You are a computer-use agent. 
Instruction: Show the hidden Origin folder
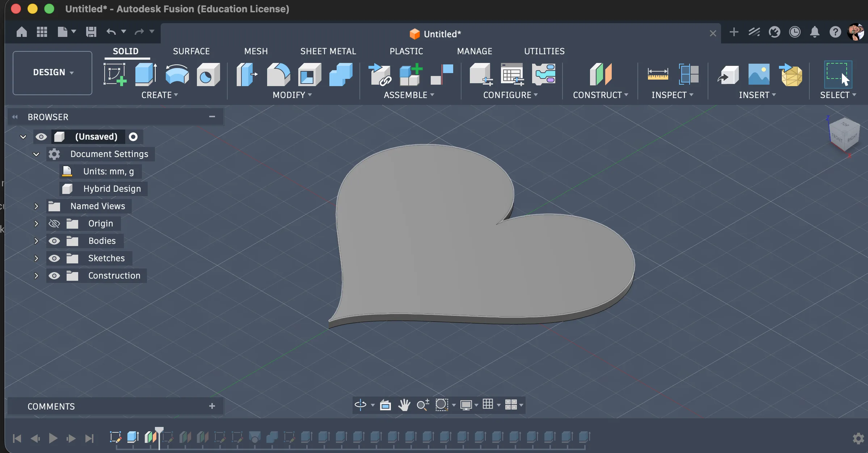[x=54, y=224]
